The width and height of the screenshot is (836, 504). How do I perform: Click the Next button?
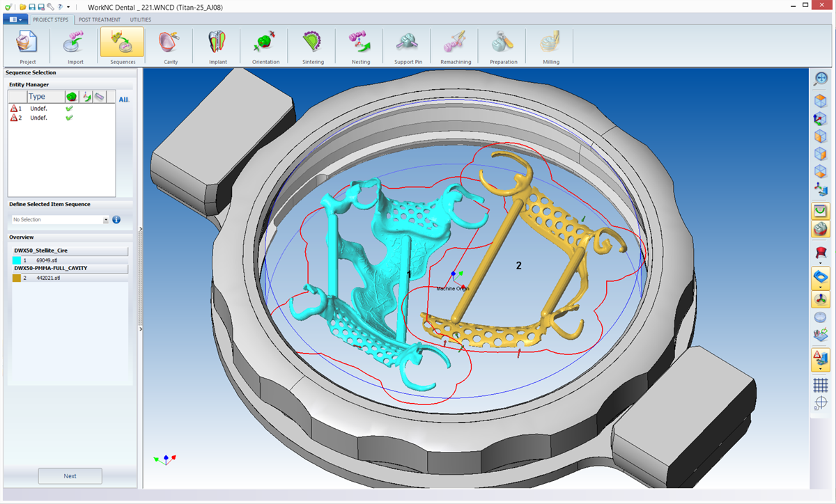coord(70,476)
